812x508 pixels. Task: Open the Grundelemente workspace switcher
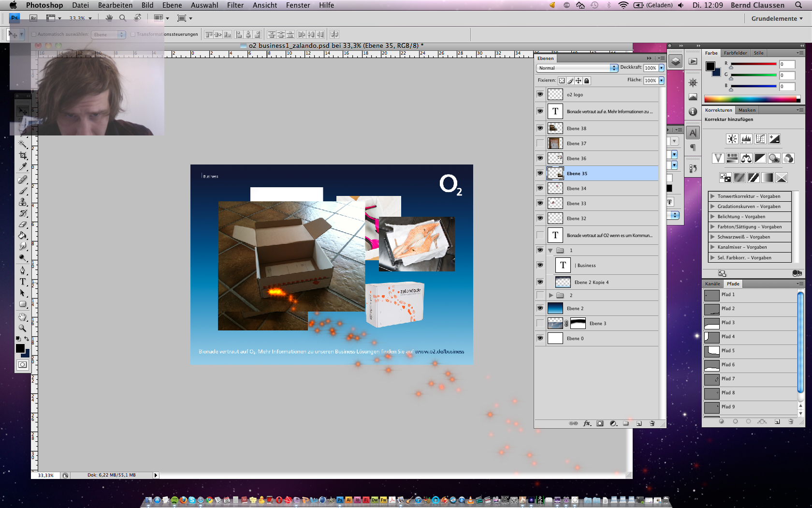click(776, 18)
